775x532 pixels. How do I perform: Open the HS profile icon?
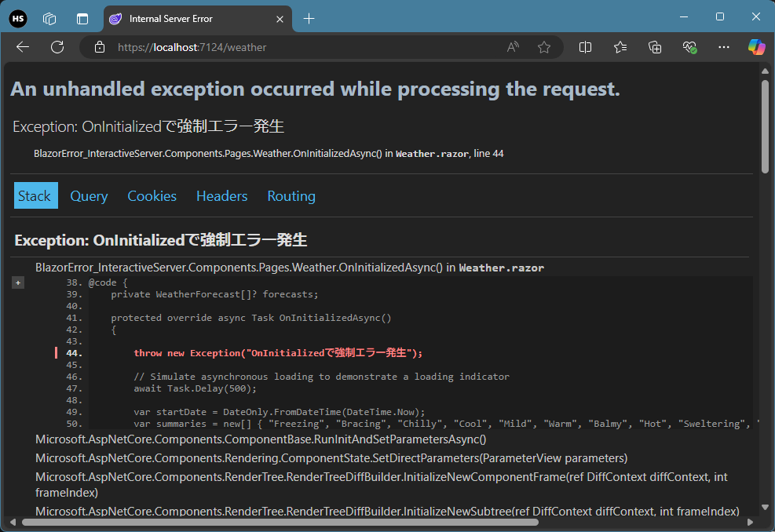click(18, 19)
